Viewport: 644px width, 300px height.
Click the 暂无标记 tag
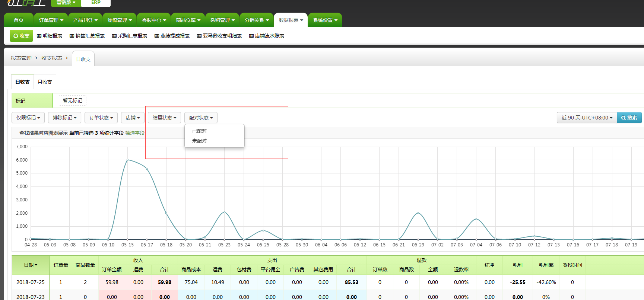[x=73, y=100]
